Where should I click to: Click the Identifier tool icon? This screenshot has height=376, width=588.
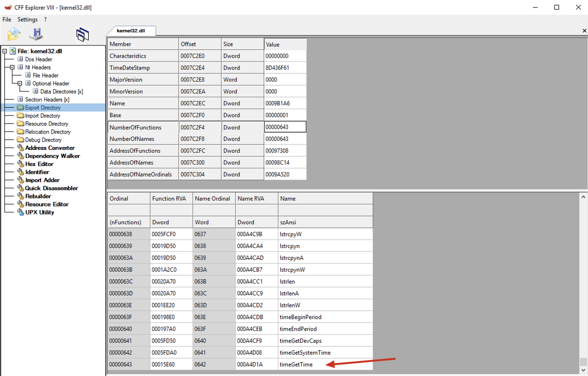point(21,172)
